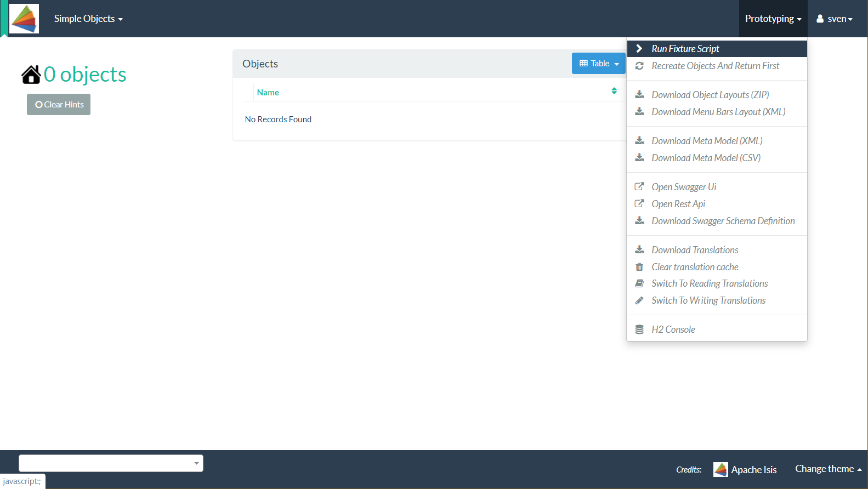Click the pencil icon for Writing Translations

click(639, 300)
